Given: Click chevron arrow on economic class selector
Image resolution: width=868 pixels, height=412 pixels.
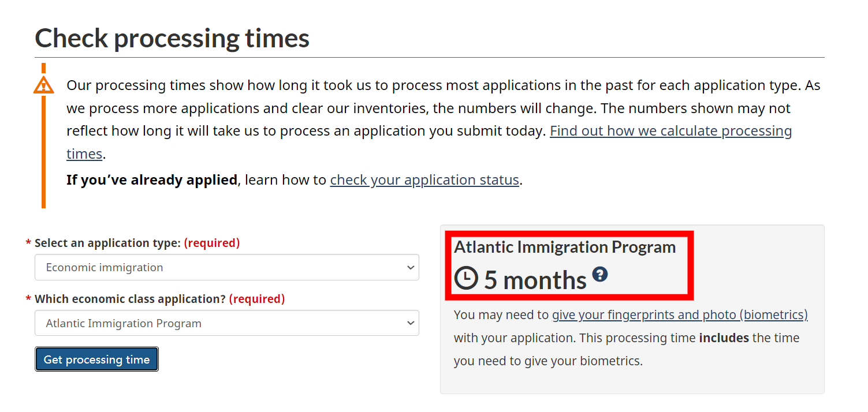Looking at the screenshot, I should (411, 323).
